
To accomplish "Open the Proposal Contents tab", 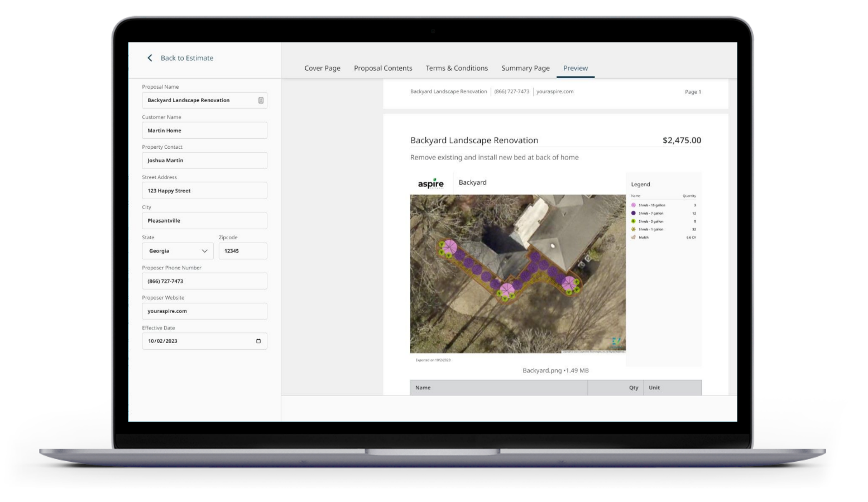I will pyautogui.click(x=383, y=68).
